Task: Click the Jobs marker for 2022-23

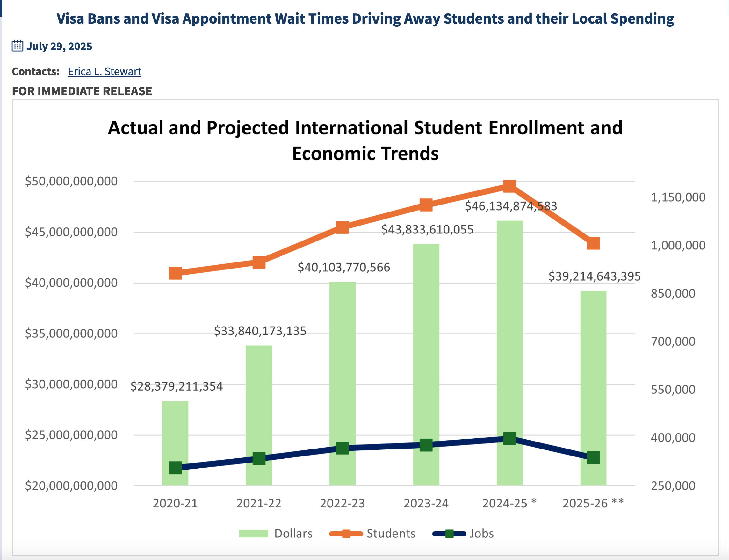Action: coord(342,448)
